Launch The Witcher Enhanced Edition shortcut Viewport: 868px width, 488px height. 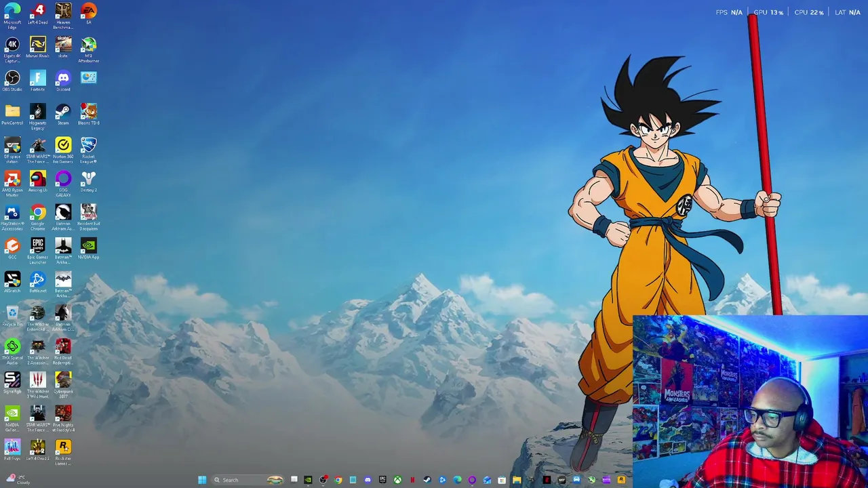point(38,318)
